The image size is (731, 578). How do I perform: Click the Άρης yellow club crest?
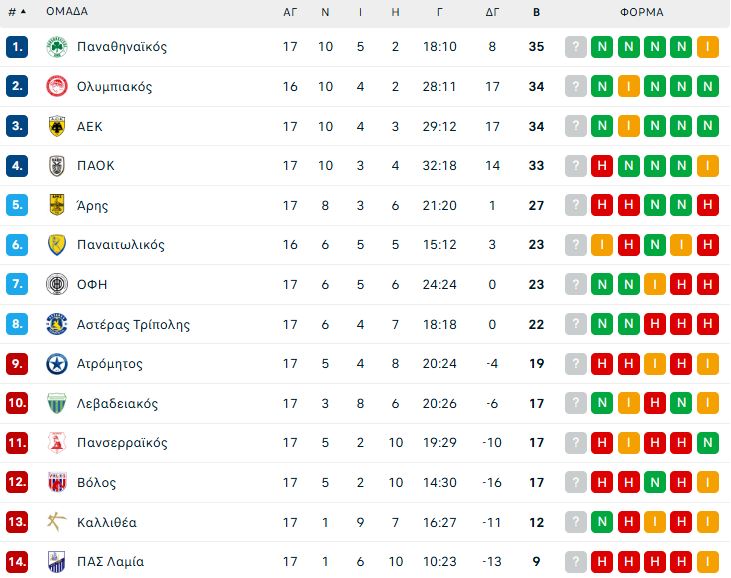coord(57,205)
